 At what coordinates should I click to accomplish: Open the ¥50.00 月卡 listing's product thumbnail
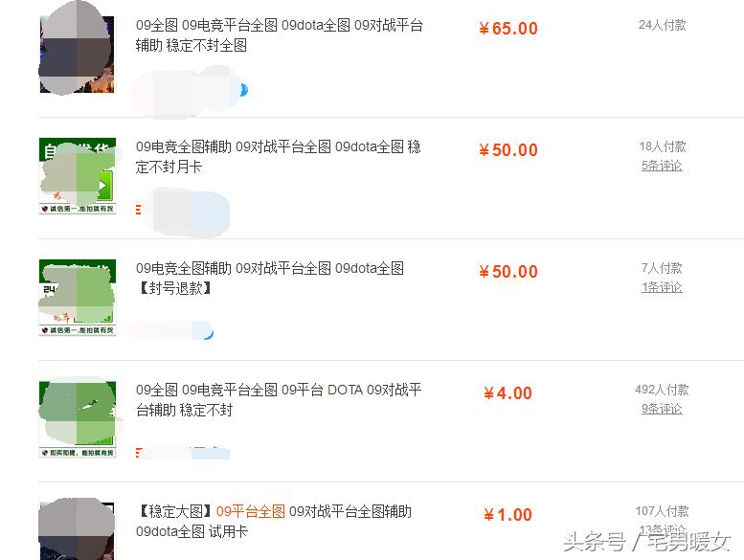click(x=78, y=176)
